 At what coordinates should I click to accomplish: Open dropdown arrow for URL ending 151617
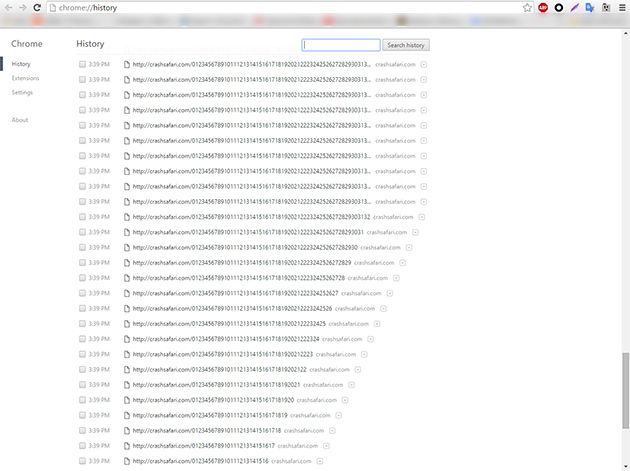click(326, 446)
